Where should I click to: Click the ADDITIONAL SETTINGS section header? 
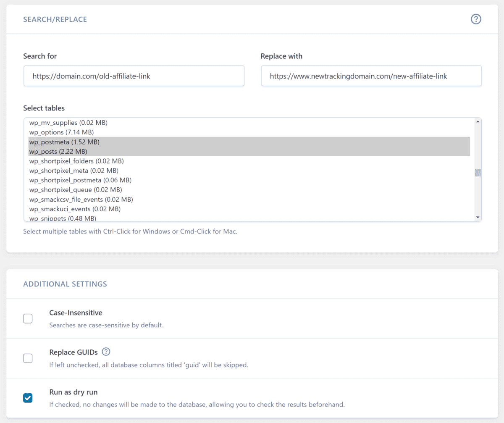[x=65, y=284]
